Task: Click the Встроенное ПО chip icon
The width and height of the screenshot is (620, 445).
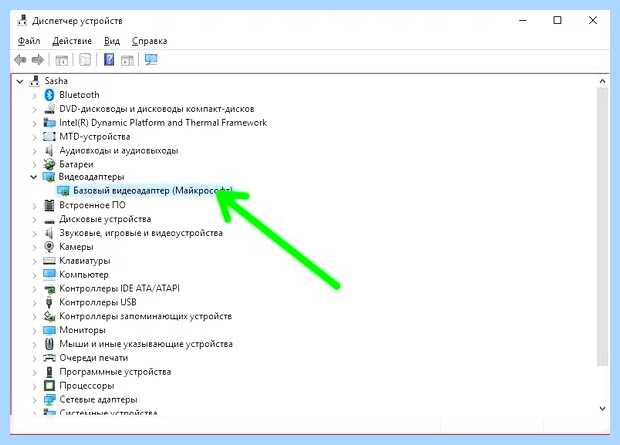Action: 49,205
